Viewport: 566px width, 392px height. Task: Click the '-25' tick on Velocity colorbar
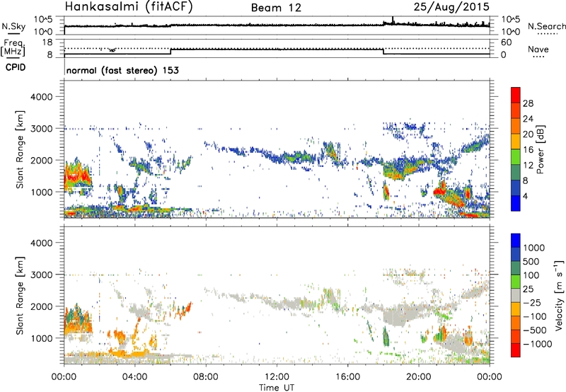point(532,302)
